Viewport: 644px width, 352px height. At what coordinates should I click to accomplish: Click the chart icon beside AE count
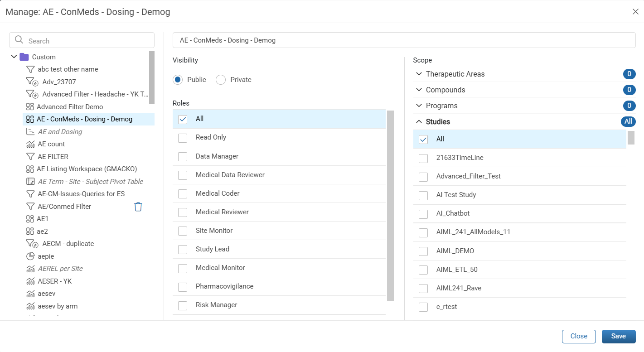[30, 144]
